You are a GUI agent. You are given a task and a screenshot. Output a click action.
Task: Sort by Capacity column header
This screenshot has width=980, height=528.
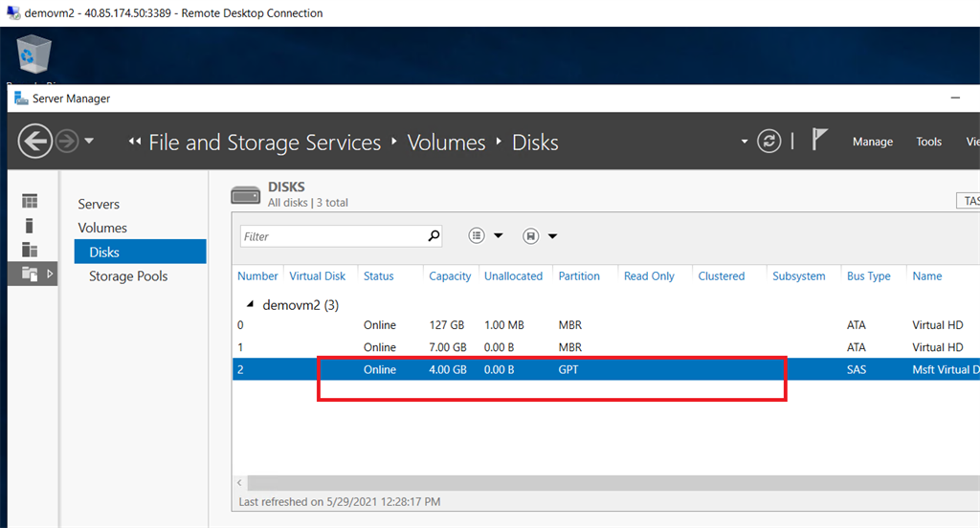(450, 276)
